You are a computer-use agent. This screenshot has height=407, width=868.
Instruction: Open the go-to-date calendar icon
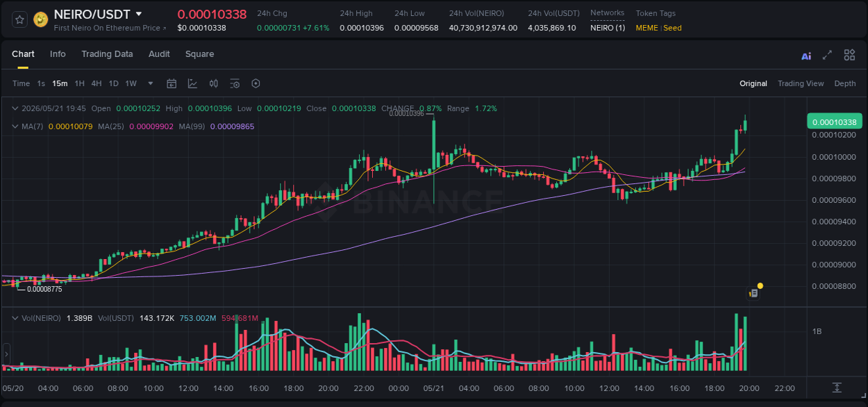[x=172, y=83]
